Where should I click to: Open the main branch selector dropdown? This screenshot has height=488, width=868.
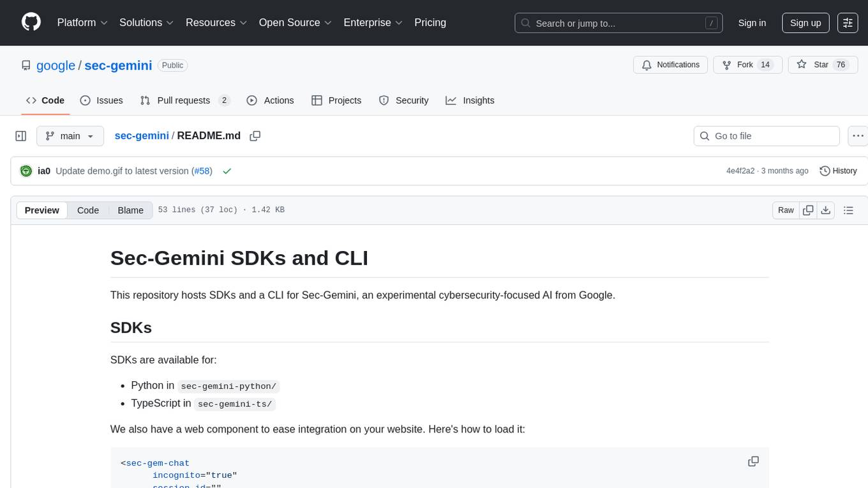point(70,136)
